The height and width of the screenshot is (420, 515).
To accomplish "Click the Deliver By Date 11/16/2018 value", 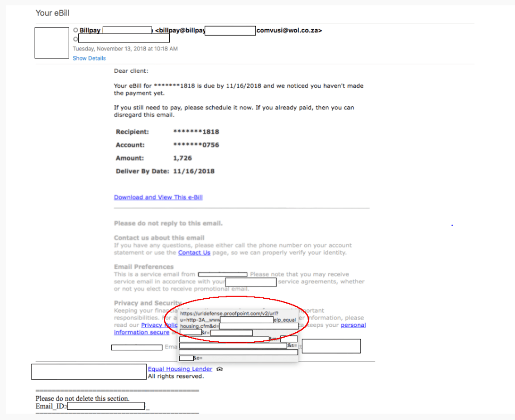I will click(194, 171).
